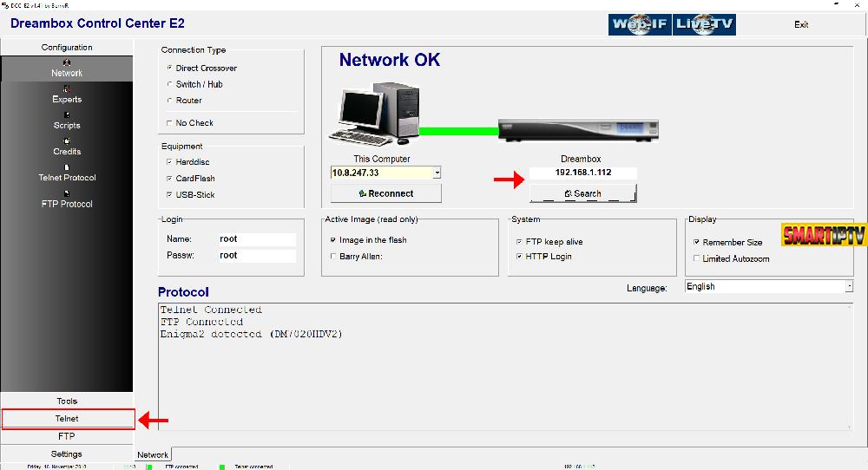Toggle the Harddisc equipment checkbox
Screen dimensions: 868x470
169,162
